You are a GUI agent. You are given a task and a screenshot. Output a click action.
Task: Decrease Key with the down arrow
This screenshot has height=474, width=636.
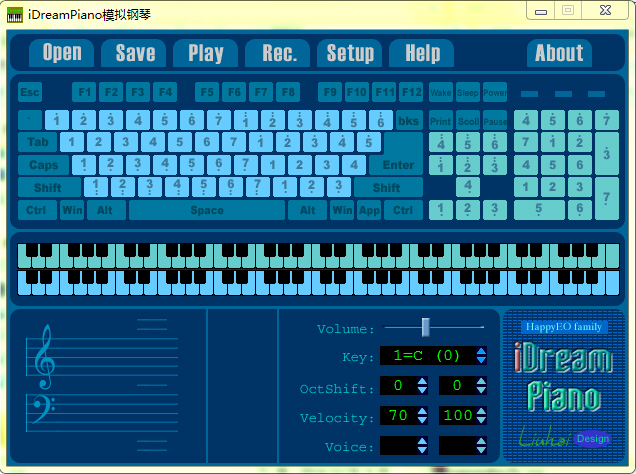pos(481,360)
